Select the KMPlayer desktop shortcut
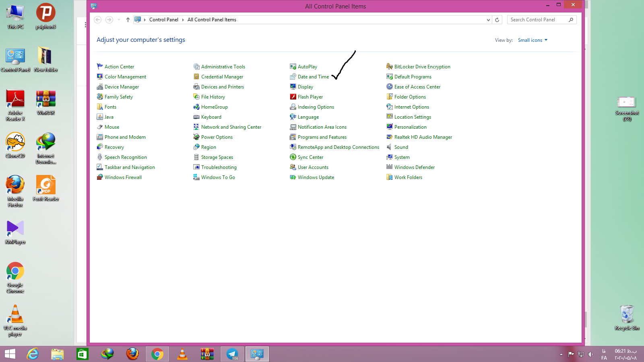Image resolution: width=644 pixels, height=362 pixels. click(15, 232)
